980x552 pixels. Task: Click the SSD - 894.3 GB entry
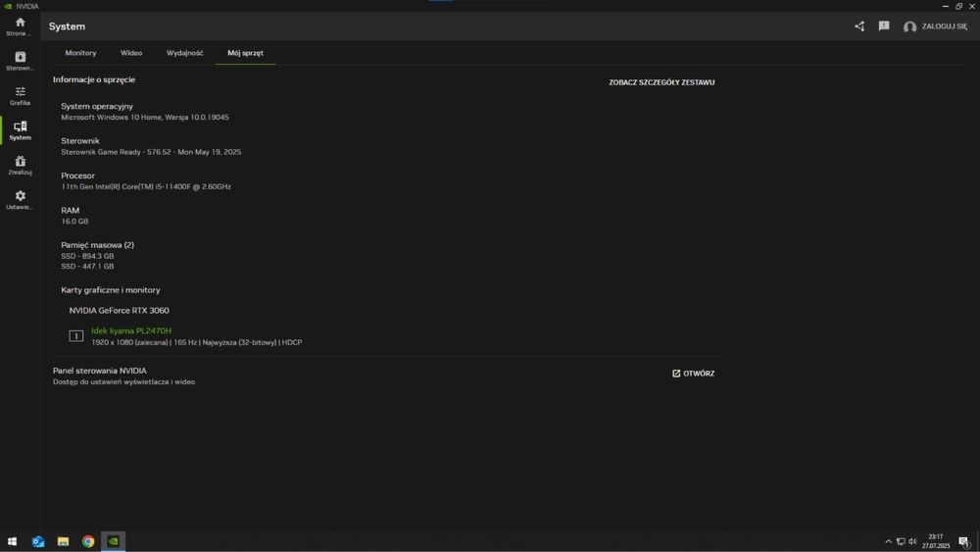[87, 256]
